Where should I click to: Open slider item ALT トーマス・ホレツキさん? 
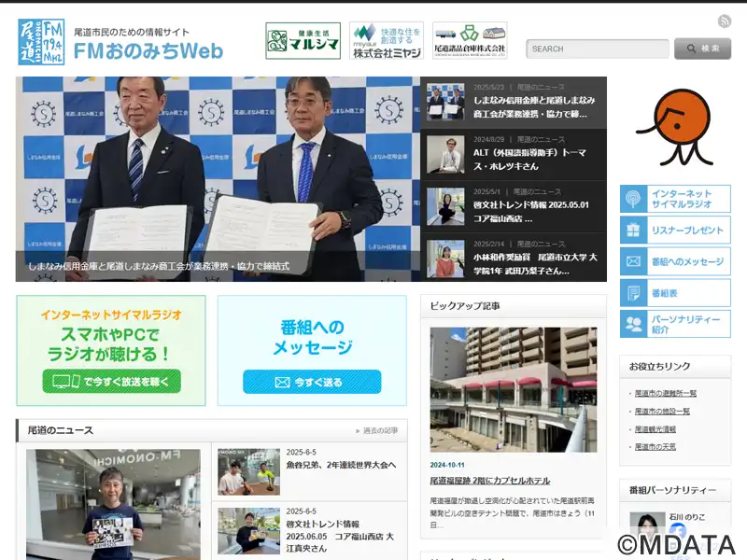click(514, 155)
